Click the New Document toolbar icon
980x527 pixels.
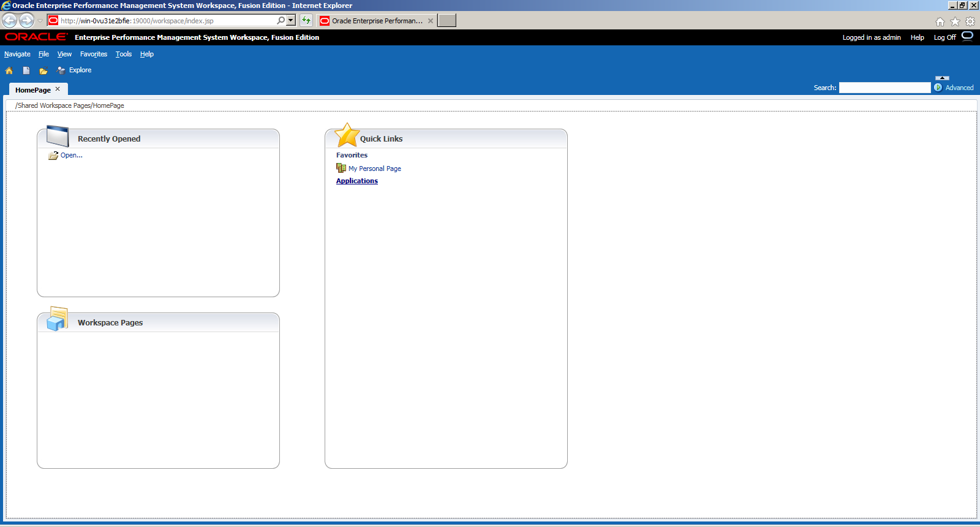point(26,70)
